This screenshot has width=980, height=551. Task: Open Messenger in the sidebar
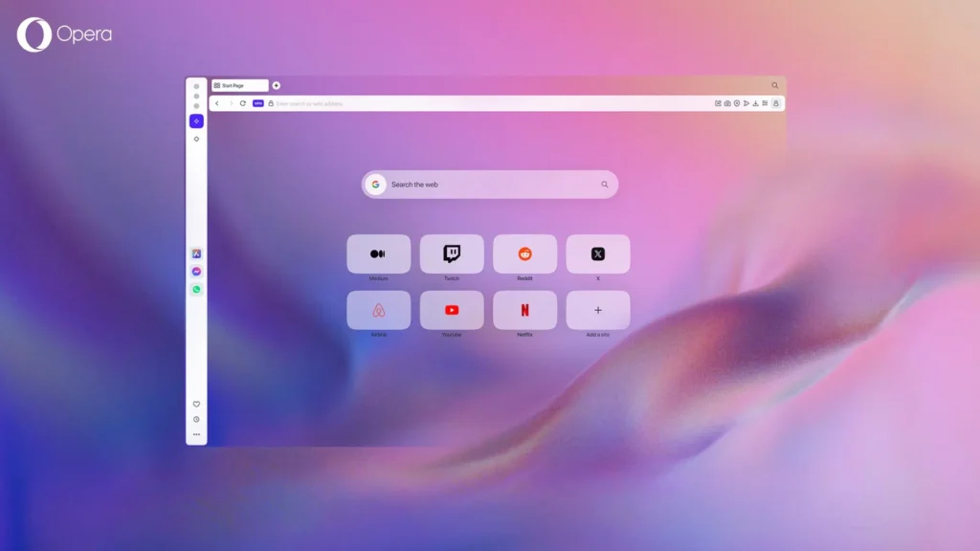coord(196,272)
